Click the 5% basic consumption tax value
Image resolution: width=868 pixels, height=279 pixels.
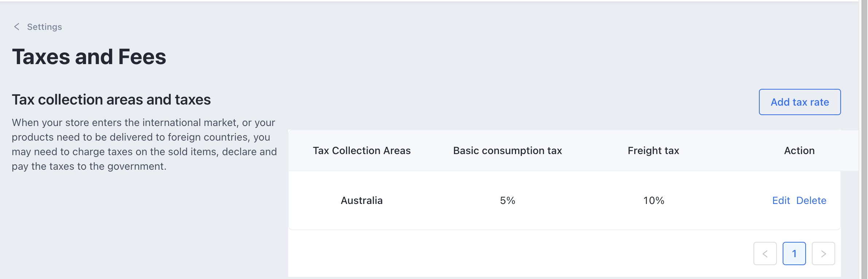tap(507, 201)
